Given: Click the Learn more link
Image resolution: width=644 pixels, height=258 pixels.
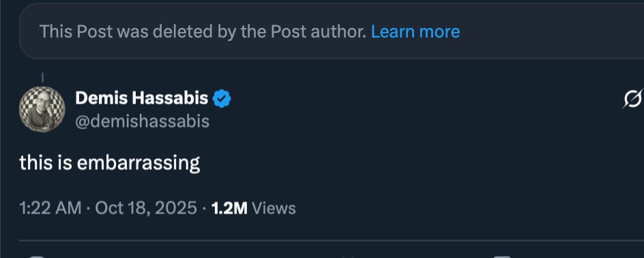Looking at the screenshot, I should coord(415,31).
